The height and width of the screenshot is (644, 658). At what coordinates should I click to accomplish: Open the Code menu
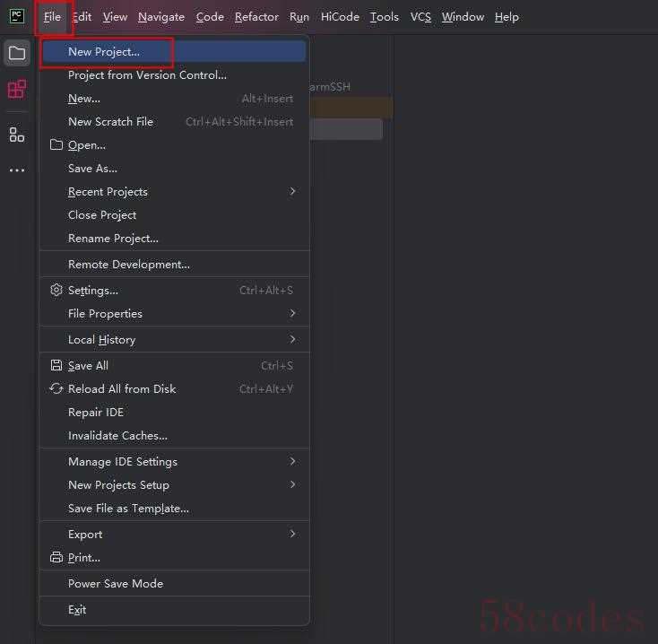(210, 17)
